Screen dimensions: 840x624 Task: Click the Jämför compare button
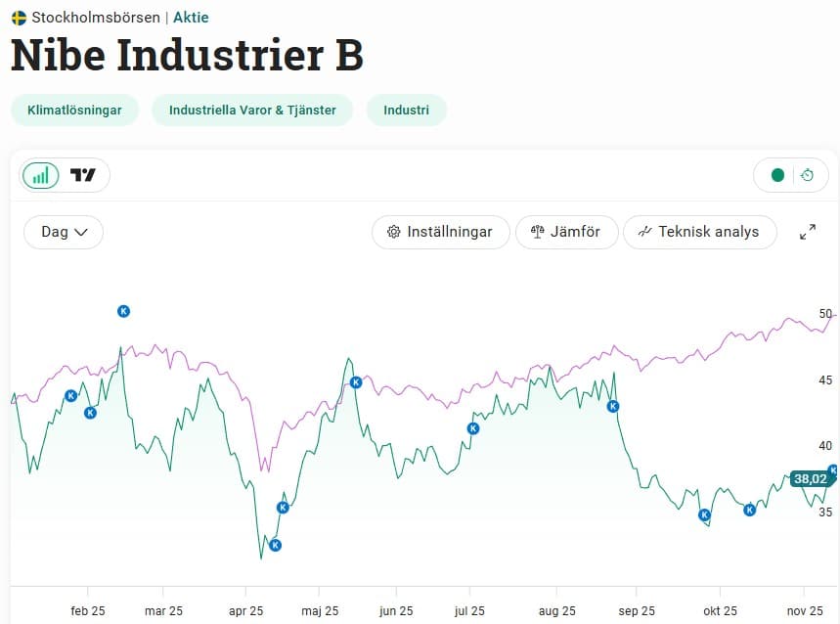point(566,233)
